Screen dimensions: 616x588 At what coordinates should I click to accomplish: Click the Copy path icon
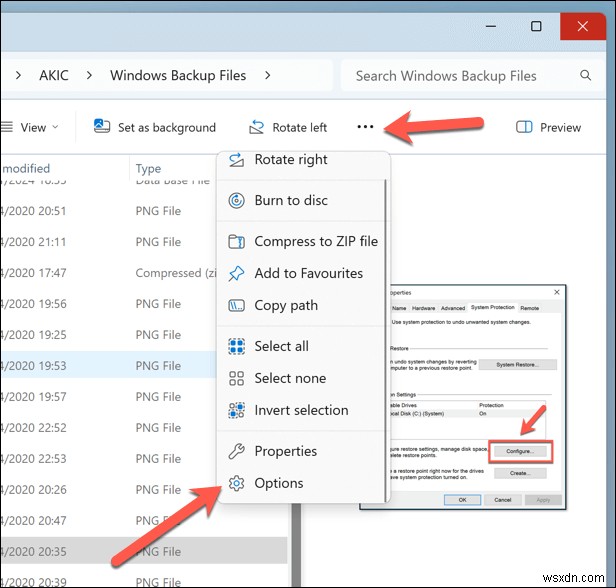(x=236, y=306)
